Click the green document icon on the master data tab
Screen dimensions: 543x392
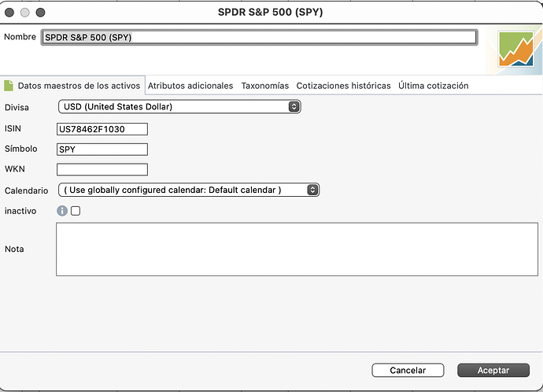9,86
